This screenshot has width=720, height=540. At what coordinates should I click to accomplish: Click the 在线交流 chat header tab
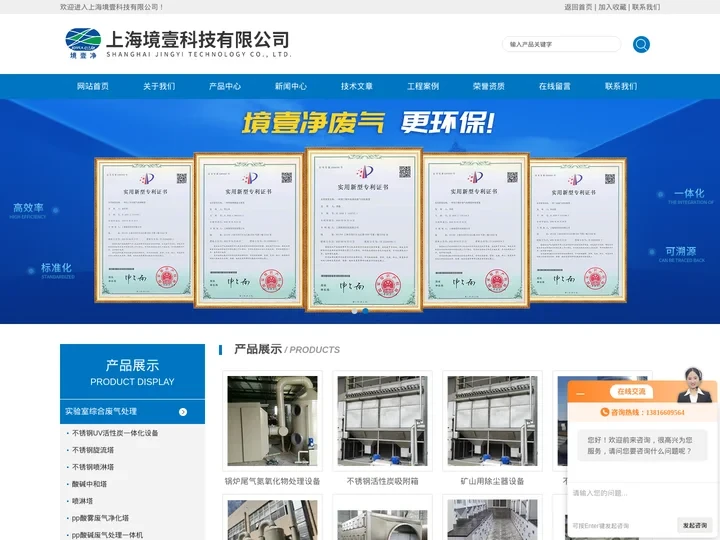(x=631, y=391)
